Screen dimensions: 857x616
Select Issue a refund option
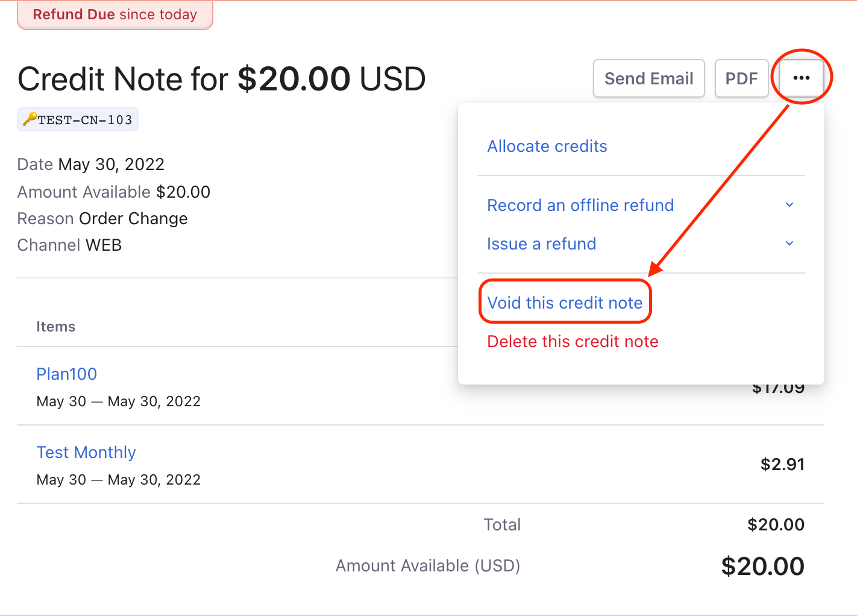[x=541, y=244]
